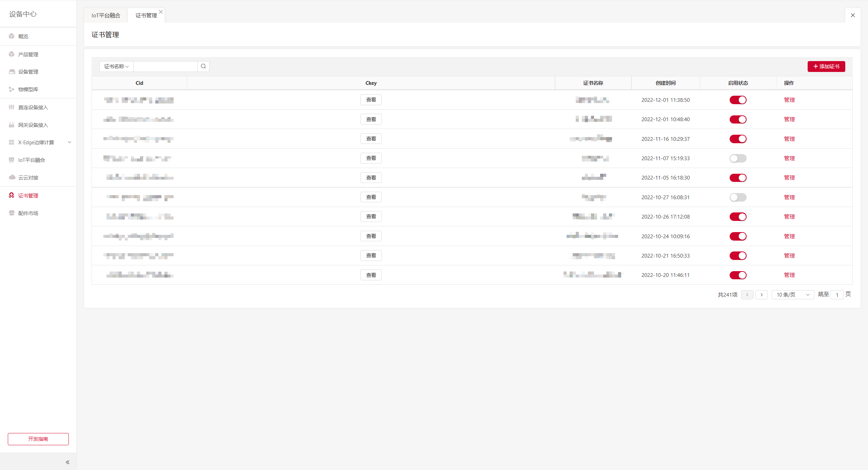Click the 设备管理 sidebar icon
This screenshot has width=868, height=470.
point(12,72)
